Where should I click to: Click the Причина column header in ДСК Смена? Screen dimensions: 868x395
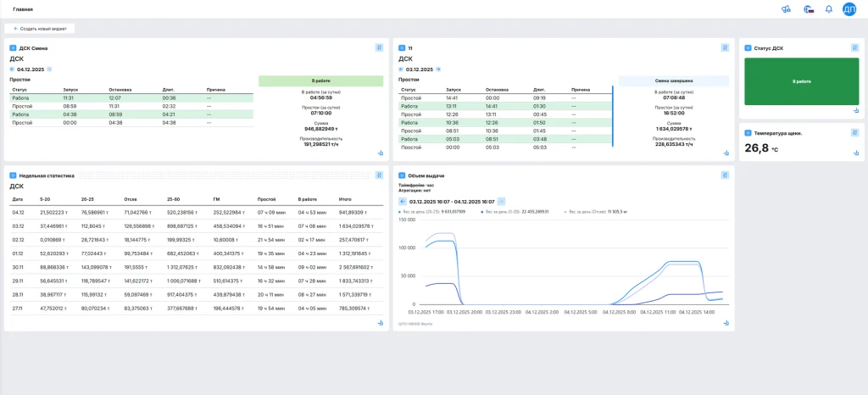[215, 90]
